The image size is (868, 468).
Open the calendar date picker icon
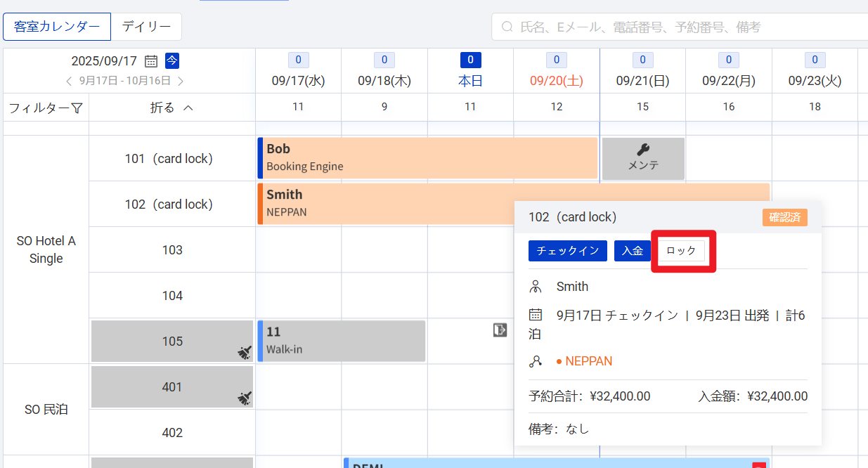(x=150, y=61)
